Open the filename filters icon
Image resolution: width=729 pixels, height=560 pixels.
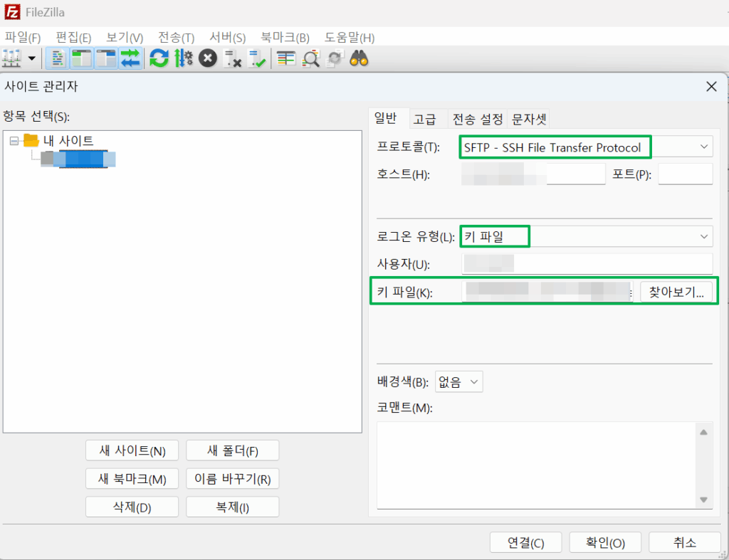pos(310,58)
